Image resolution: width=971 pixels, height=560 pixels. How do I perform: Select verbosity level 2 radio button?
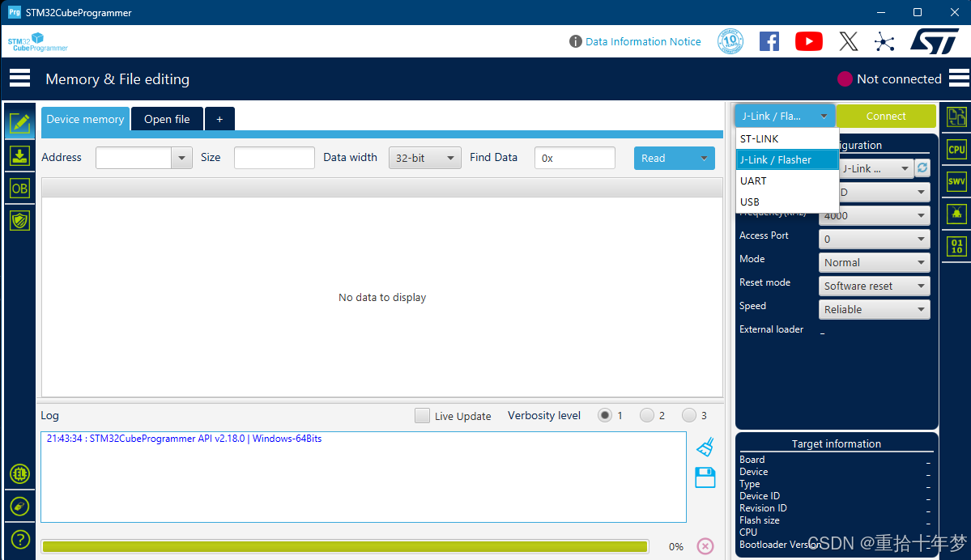[647, 415]
